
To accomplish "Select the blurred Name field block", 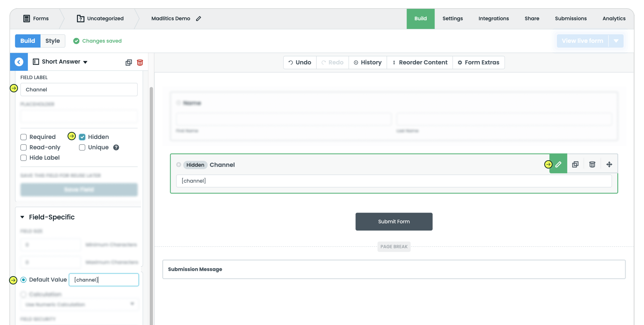I will pos(394,116).
